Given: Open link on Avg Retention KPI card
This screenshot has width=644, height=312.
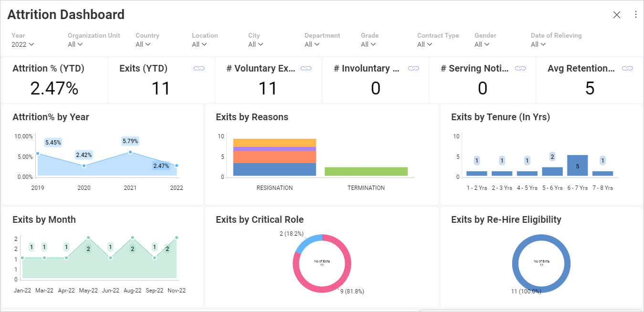Looking at the screenshot, I should tap(628, 68).
